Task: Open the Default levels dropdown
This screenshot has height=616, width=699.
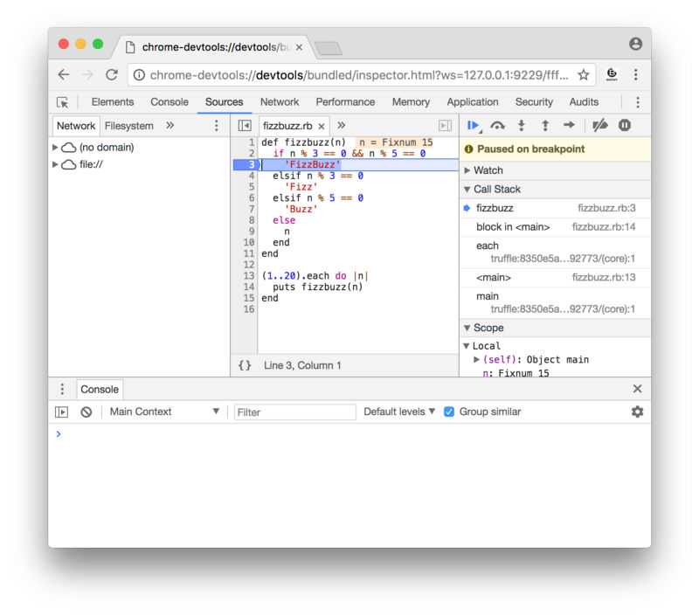Action: coord(399,412)
